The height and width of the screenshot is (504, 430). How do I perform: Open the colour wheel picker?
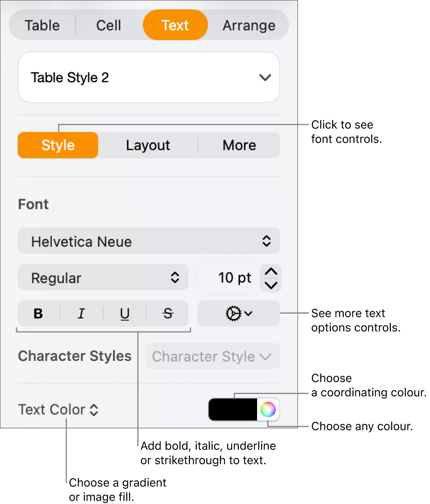tap(268, 409)
